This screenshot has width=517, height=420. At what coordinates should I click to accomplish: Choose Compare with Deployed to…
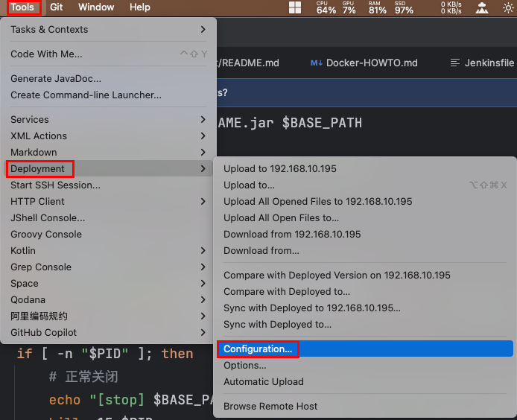tap(365, 291)
